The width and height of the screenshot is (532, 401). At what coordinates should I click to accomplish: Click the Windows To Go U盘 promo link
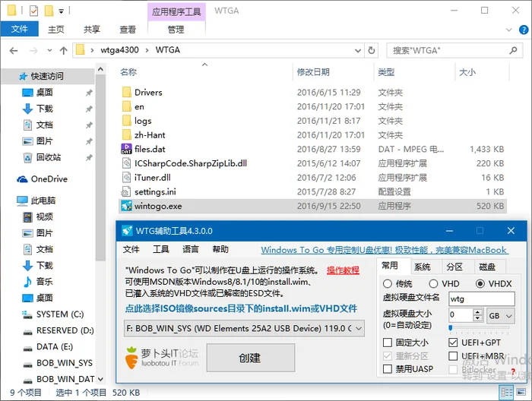pos(385,250)
